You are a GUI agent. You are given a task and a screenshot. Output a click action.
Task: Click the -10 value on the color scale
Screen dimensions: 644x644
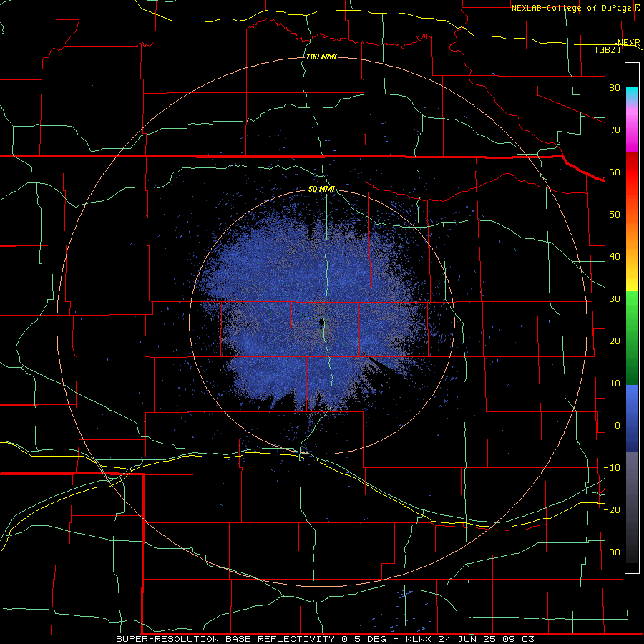pos(612,468)
